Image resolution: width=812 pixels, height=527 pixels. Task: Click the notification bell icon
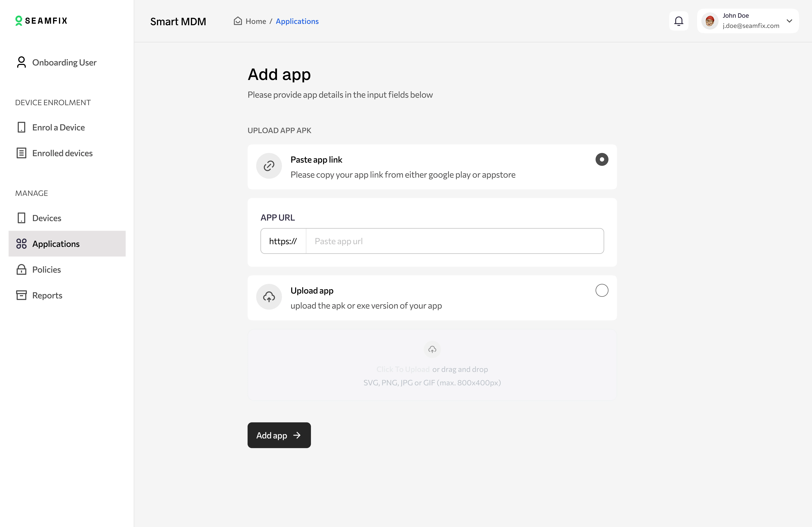(x=679, y=21)
